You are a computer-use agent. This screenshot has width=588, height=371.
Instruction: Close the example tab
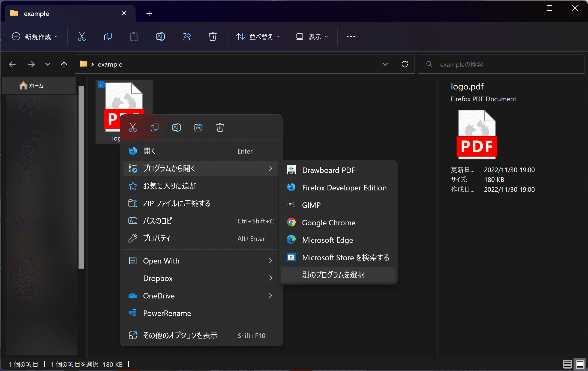pos(124,13)
